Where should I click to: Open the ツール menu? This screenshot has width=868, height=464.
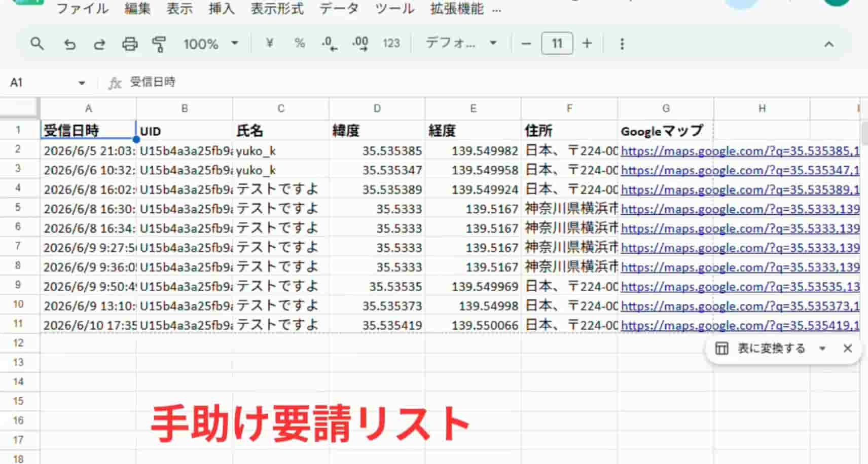[x=394, y=9]
